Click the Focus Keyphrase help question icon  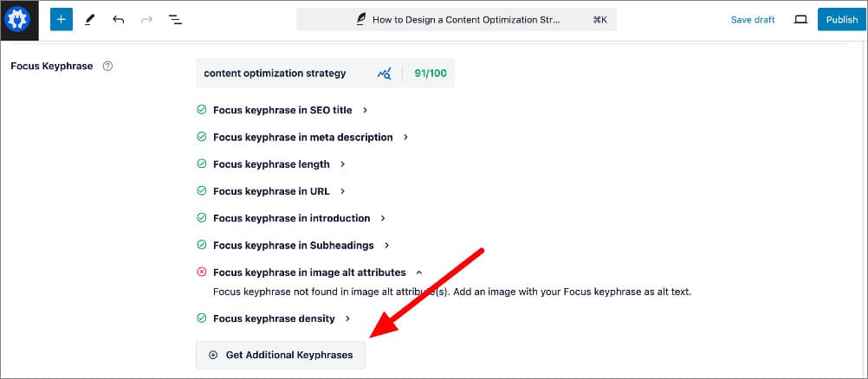pos(108,66)
